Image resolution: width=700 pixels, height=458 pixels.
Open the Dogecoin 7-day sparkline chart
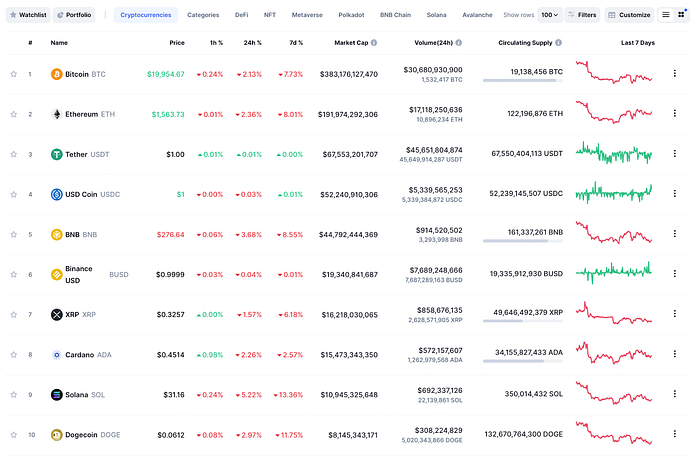tap(614, 433)
